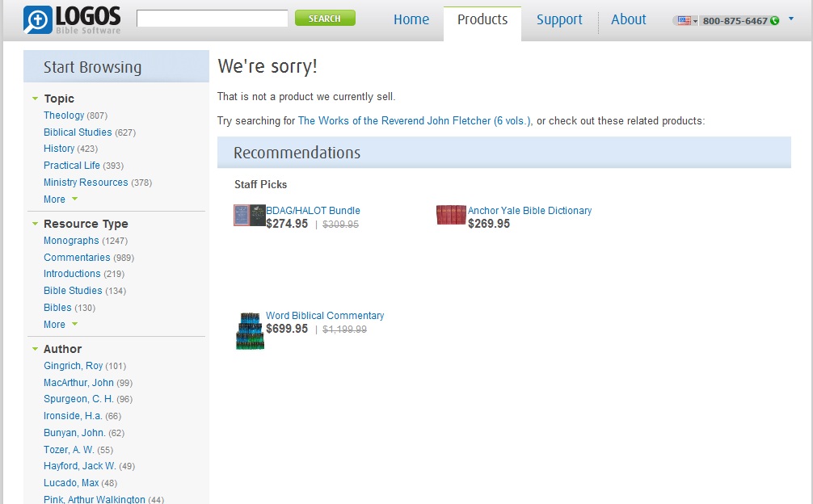813x504 pixels.
Task: Expand More under Topic
Action: (x=60, y=199)
